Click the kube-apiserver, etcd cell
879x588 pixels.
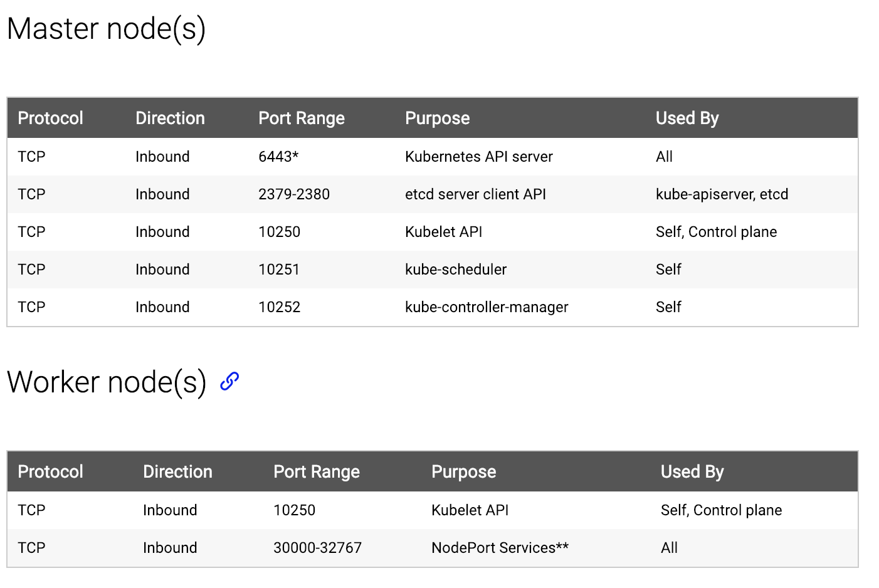coord(722,194)
